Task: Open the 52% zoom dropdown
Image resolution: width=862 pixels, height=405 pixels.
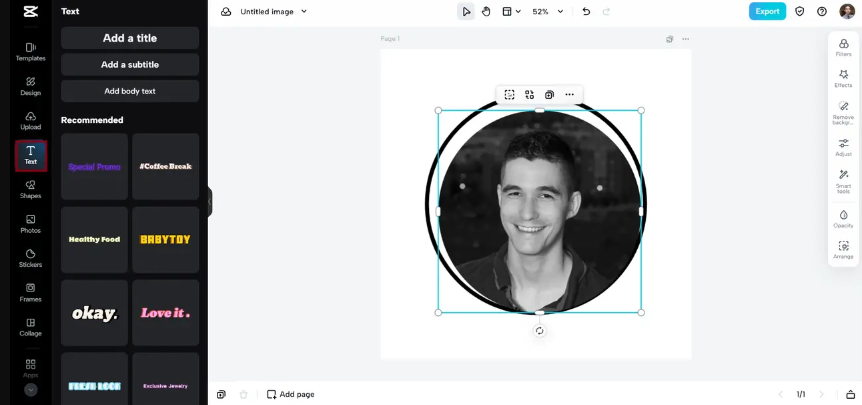Action: 548,12
